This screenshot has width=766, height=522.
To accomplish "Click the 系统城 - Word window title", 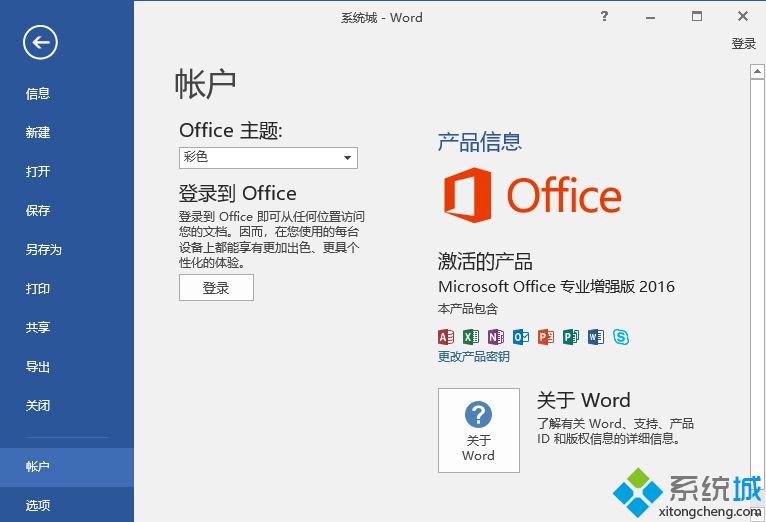I will coord(382,18).
